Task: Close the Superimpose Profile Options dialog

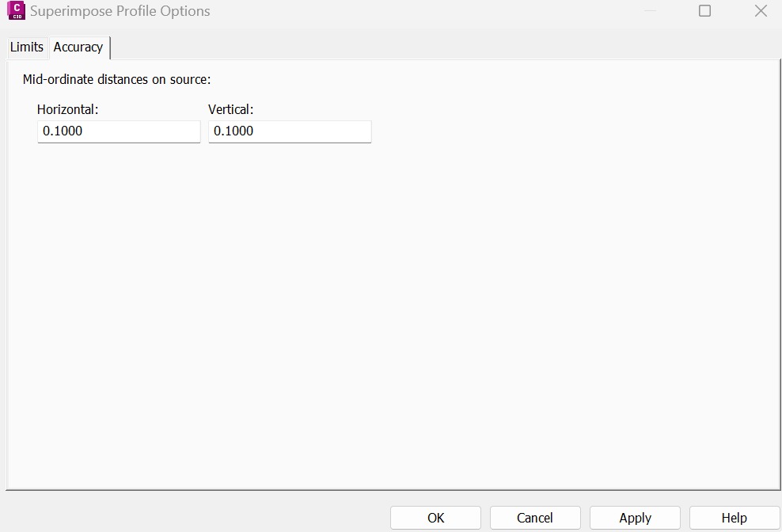Action: (x=761, y=11)
